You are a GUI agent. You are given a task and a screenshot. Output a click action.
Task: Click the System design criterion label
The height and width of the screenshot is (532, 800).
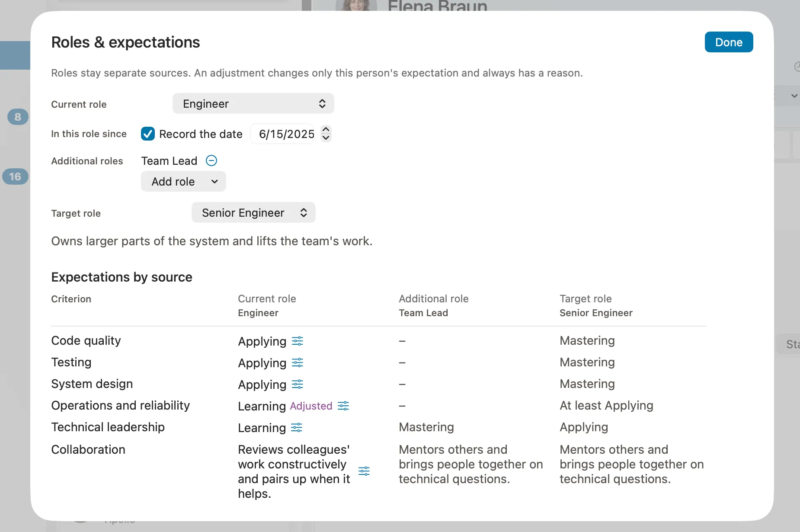point(92,384)
